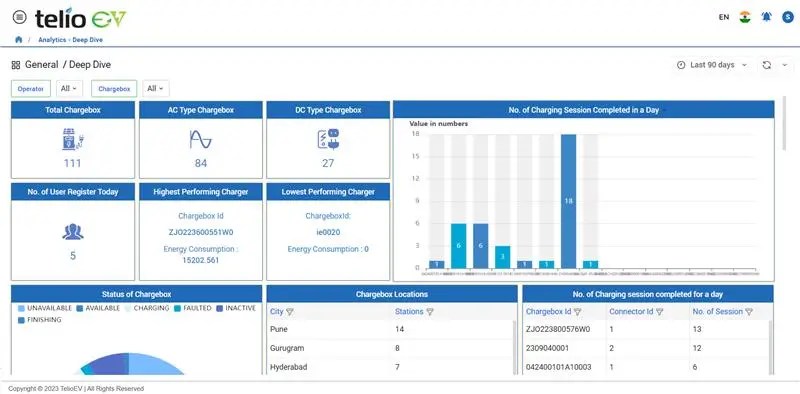Open the notifications bell
Image resolution: width=800 pixels, height=394 pixels.
(766, 17)
